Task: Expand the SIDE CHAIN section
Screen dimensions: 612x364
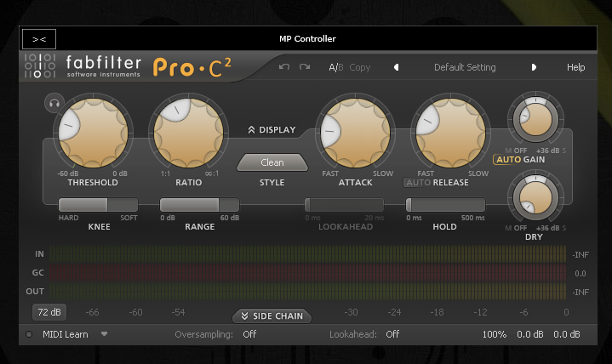Action: point(272,316)
